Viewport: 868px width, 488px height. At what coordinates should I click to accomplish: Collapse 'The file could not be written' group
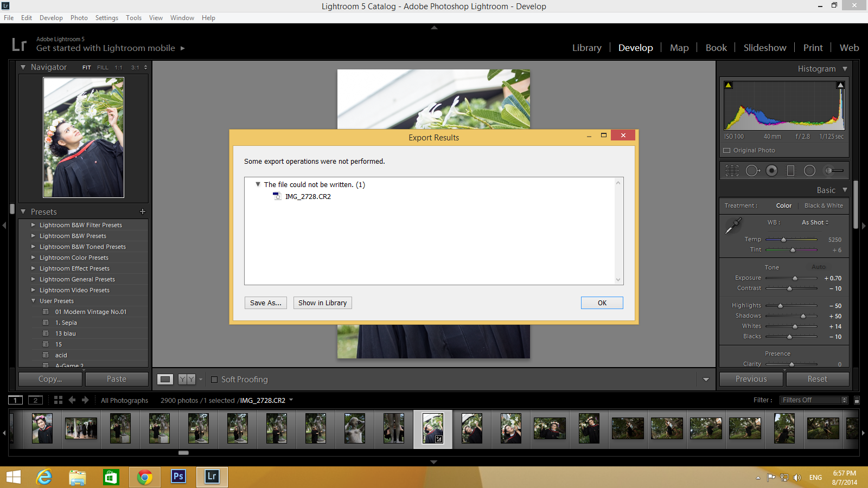(258, 184)
